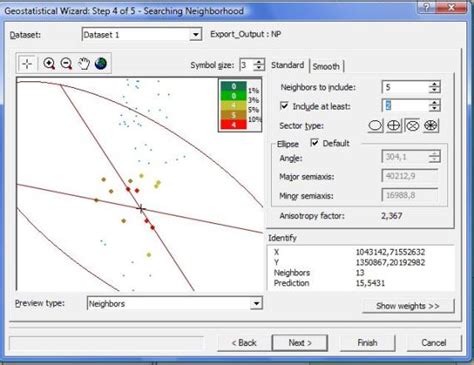Increase the Include at least value
Viewport: 474px width, 365px height.
434,103
